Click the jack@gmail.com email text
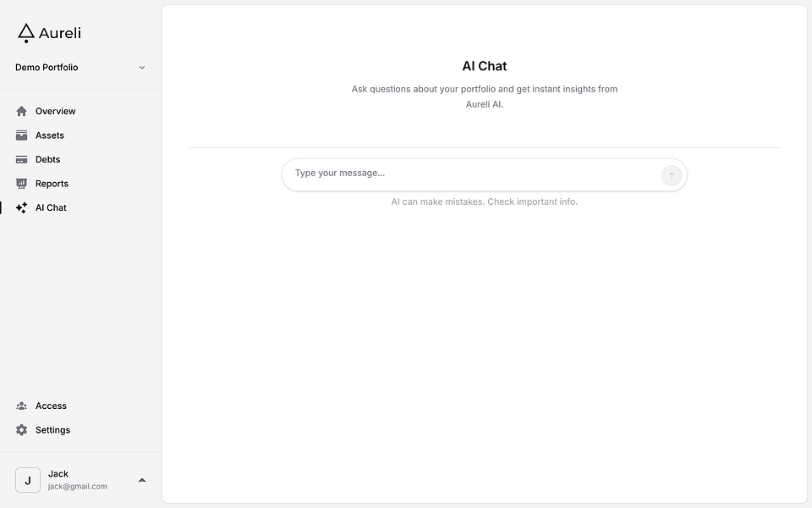 [78, 486]
